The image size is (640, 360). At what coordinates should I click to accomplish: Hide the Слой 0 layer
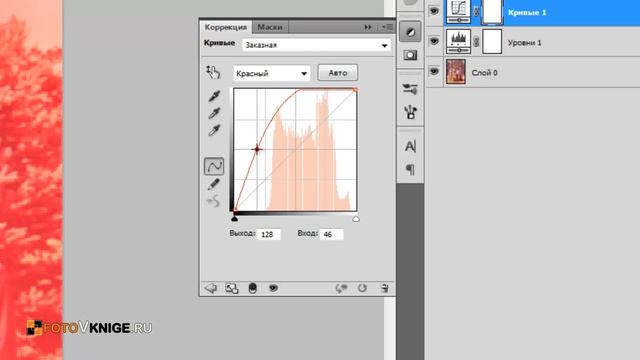(434, 71)
